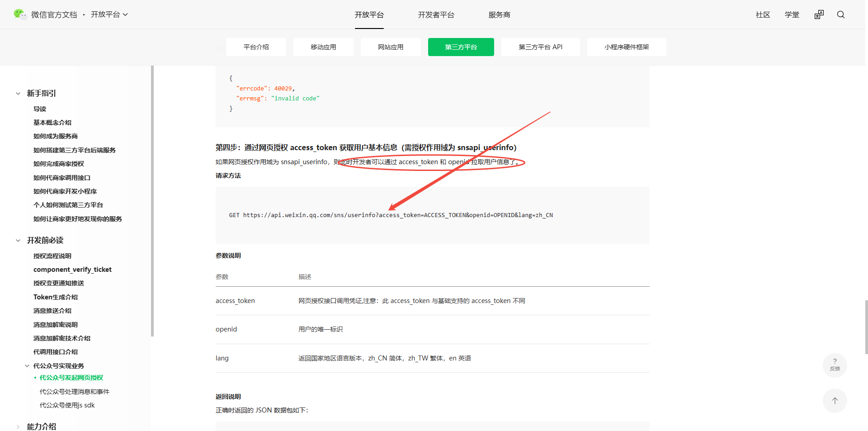Switch to 开发者平台 top navigation tab

[436, 15]
